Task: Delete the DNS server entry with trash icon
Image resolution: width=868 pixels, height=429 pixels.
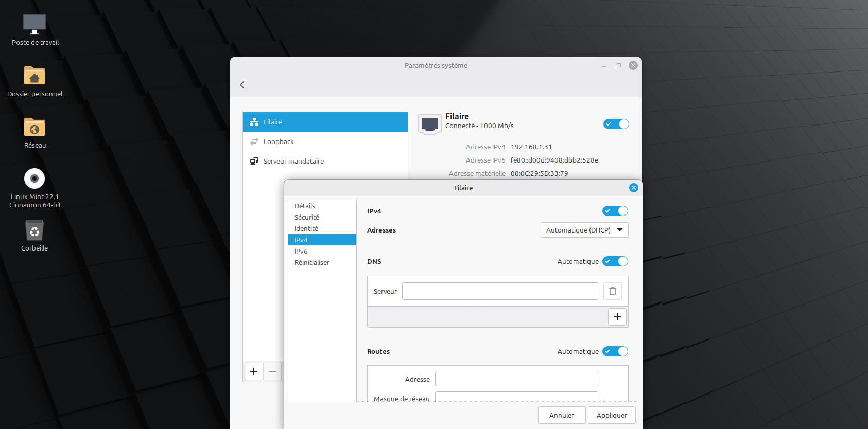Action: click(x=612, y=291)
